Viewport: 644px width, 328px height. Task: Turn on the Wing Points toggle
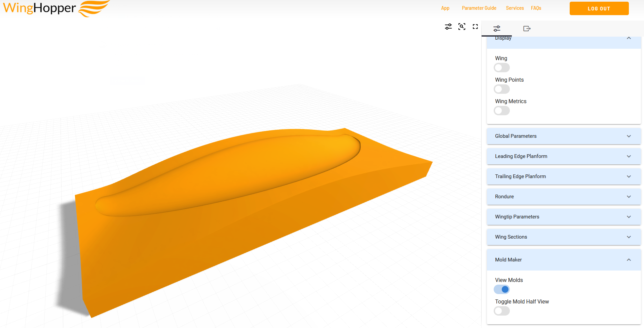(x=502, y=89)
